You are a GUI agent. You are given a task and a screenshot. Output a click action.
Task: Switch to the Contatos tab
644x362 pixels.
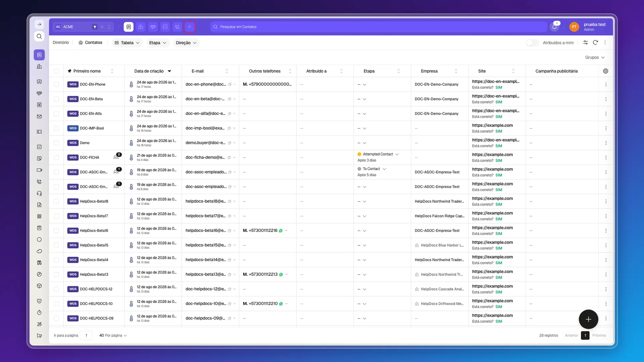(x=90, y=43)
